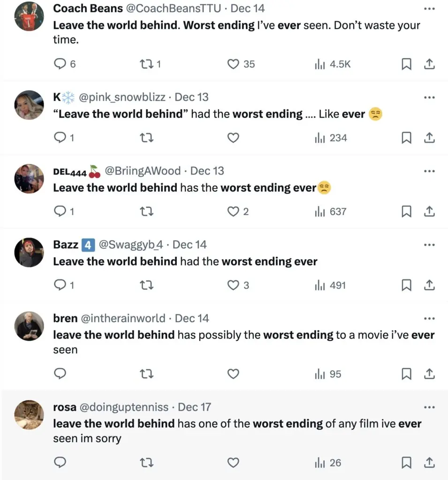This screenshot has width=448, height=480.
Task: Open the Dec 13 timestamp on DEL444's tweet
Action: click(207, 171)
